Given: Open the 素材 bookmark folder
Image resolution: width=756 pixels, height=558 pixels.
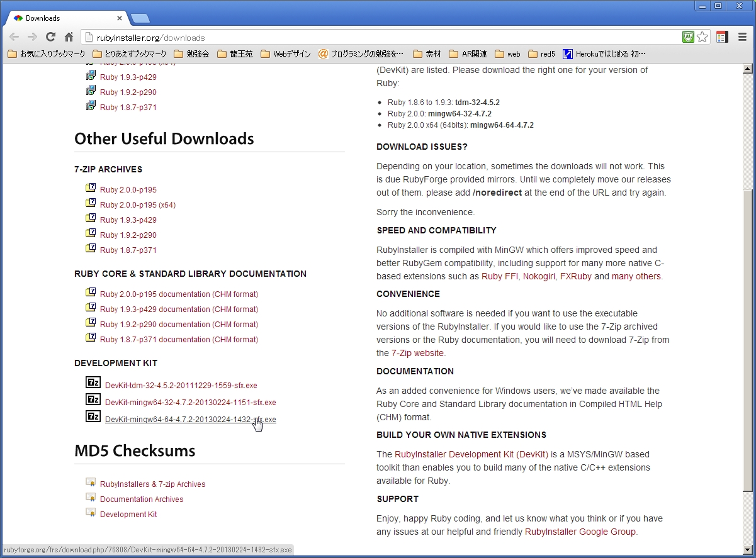Looking at the screenshot, I should (x=427, y=54).
